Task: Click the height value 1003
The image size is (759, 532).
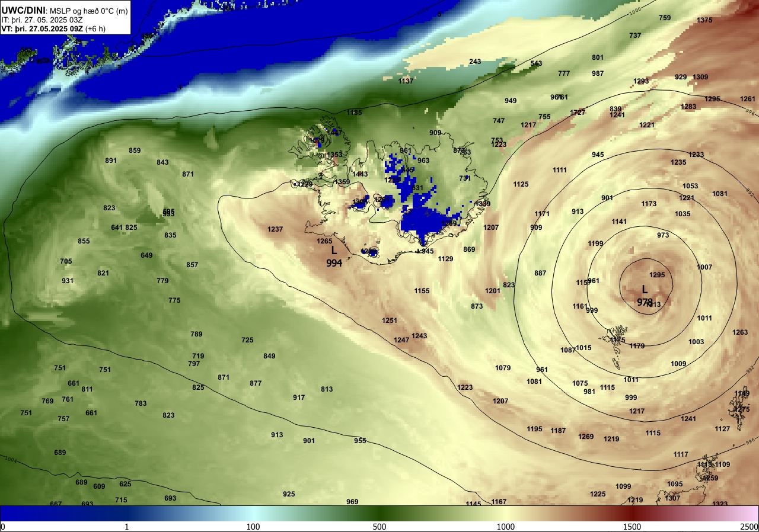Action: 696,342
